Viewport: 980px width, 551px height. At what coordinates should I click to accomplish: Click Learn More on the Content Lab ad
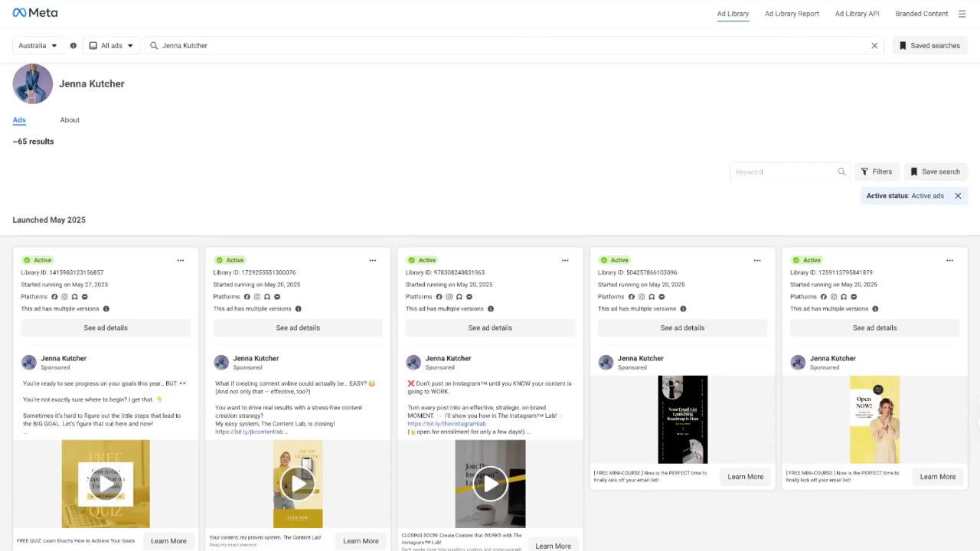point(361,541)
